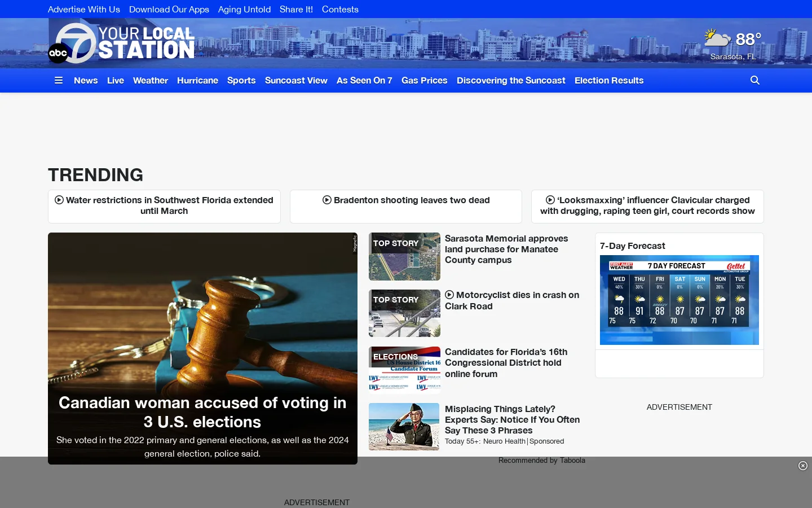Open the ABC7 Your Local Station logo

click(121, 43)
